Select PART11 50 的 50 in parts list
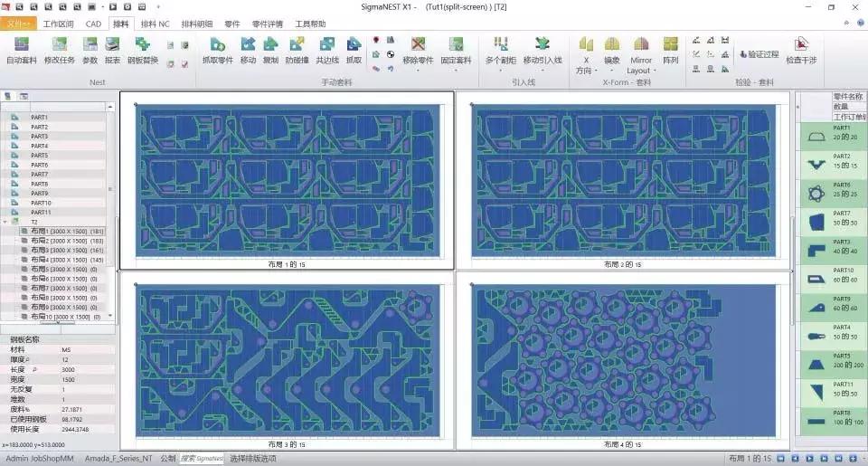Screen dimensions: 868x466 (x=833, y=393)
